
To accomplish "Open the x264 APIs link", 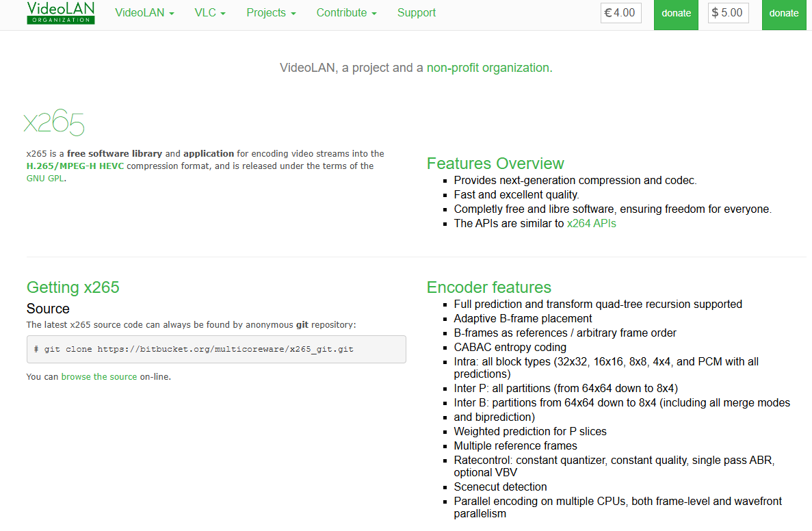I will coord(592,224).
